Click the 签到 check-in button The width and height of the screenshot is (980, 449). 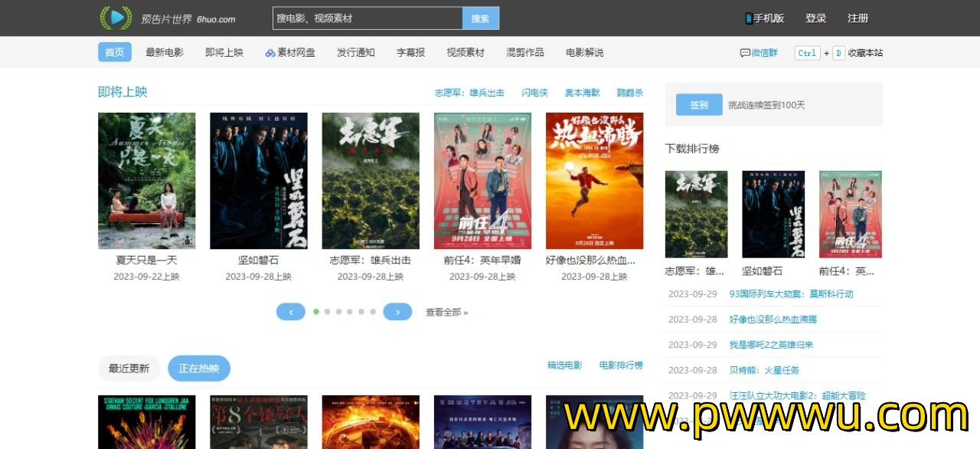tap(699, 105)
